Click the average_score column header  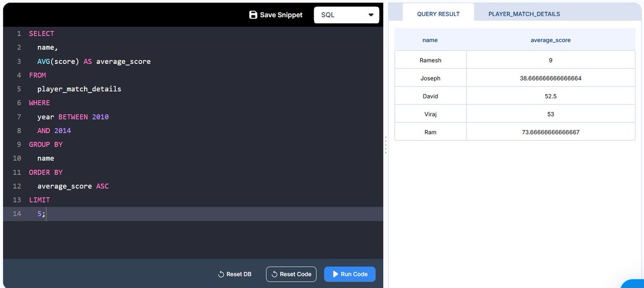coord(551,40)
